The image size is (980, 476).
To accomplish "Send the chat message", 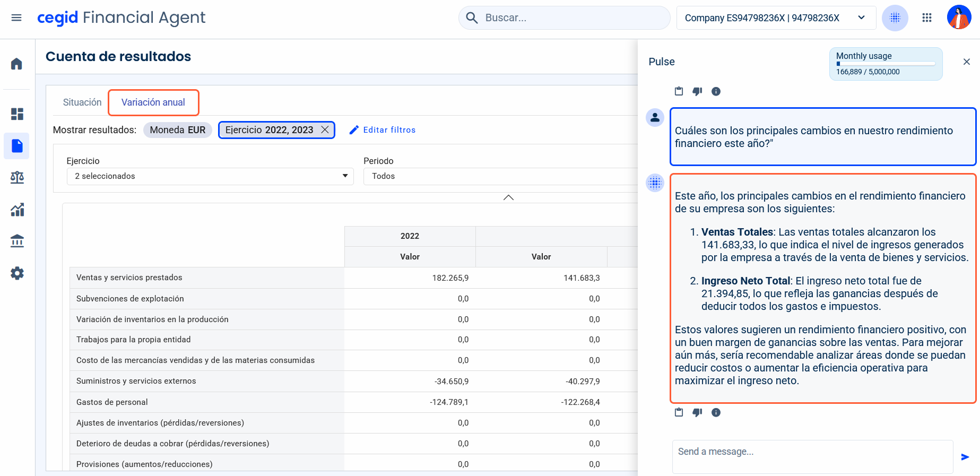I will pyautogui.click(x=965, y=457).
